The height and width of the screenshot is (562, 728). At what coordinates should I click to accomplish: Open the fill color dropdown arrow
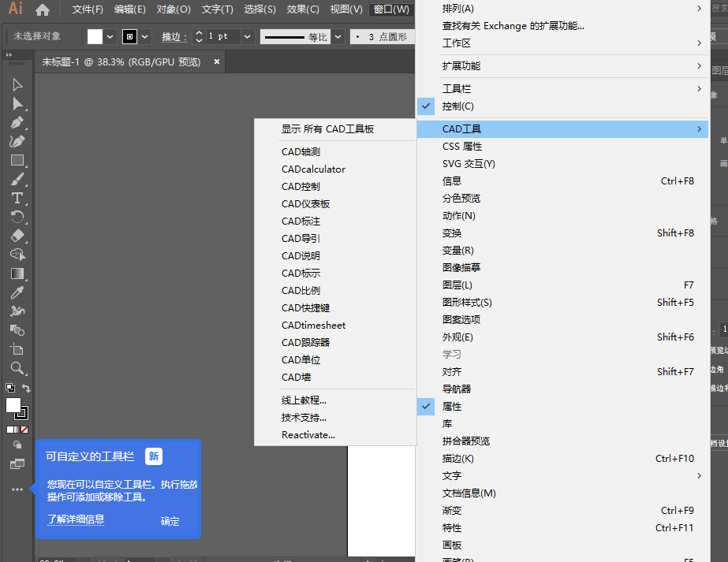pyautogui.click(x=110, y=37)
